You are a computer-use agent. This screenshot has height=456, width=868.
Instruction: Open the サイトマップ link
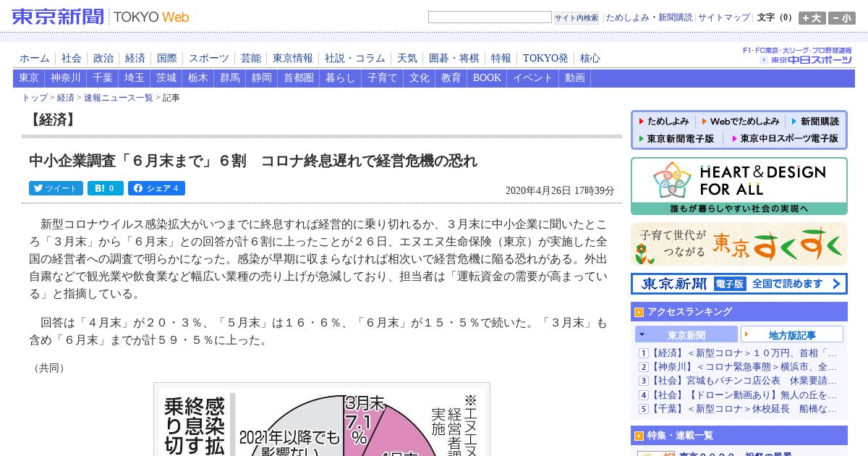point(724,17)
